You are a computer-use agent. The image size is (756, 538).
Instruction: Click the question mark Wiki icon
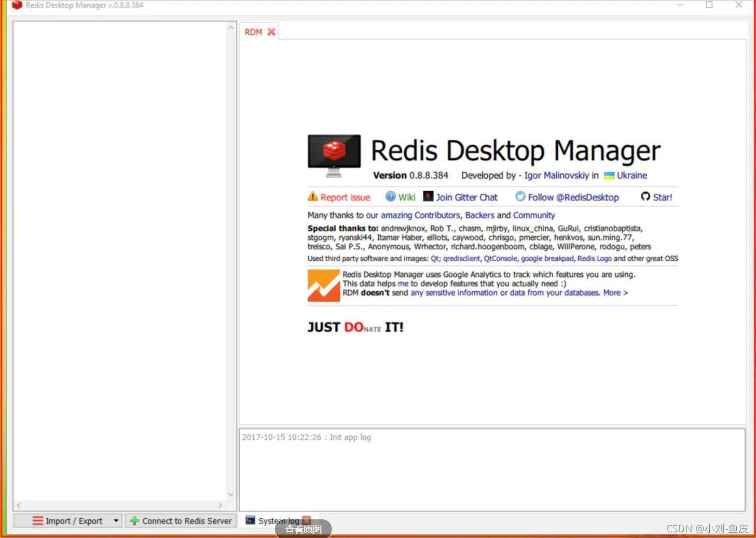(x=390, y=196)
